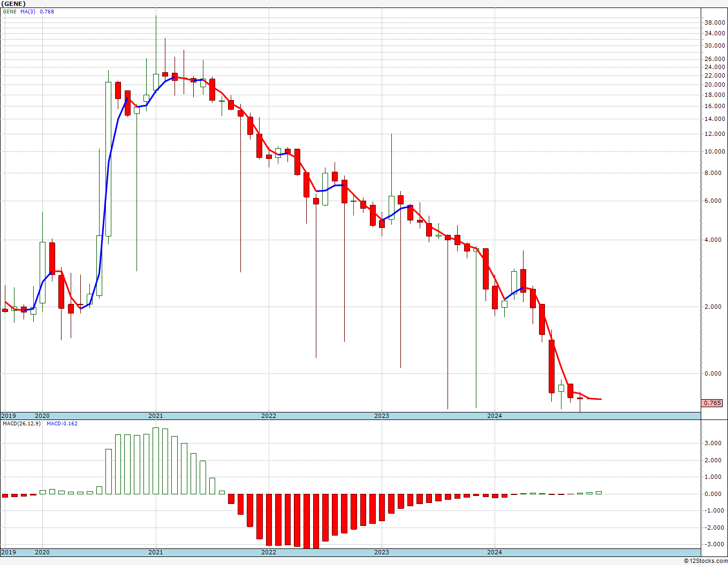Click the 12.000 price axis label

[x=715, y=134]
